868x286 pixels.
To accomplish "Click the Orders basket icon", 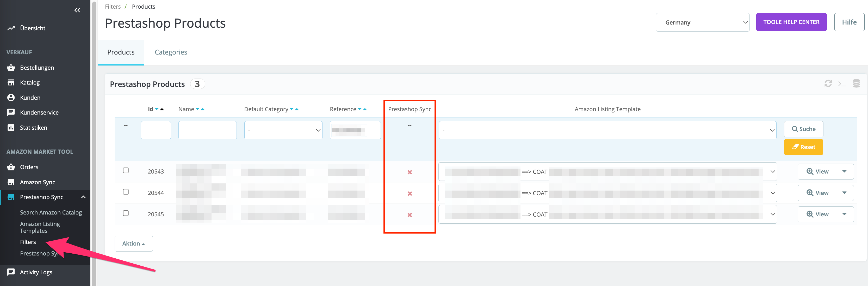I will pyautogui.click(x=11, y=167).
